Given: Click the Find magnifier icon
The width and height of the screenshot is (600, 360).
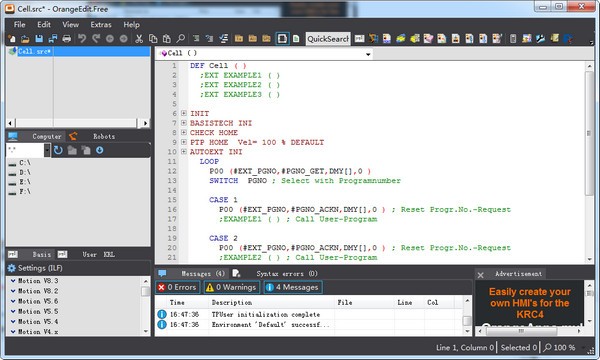Looking at the screenshot, I should click(x=181, y=39).
